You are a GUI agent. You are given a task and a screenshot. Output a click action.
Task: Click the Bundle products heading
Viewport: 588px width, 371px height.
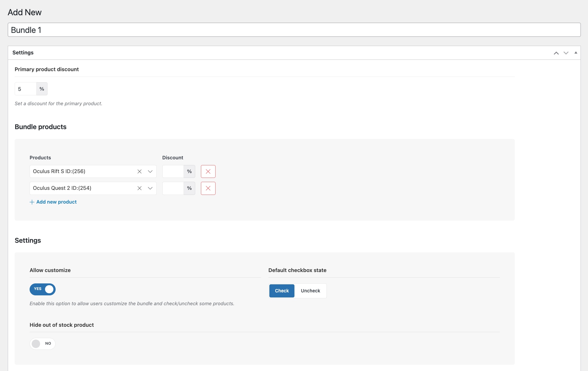(41, 127)
